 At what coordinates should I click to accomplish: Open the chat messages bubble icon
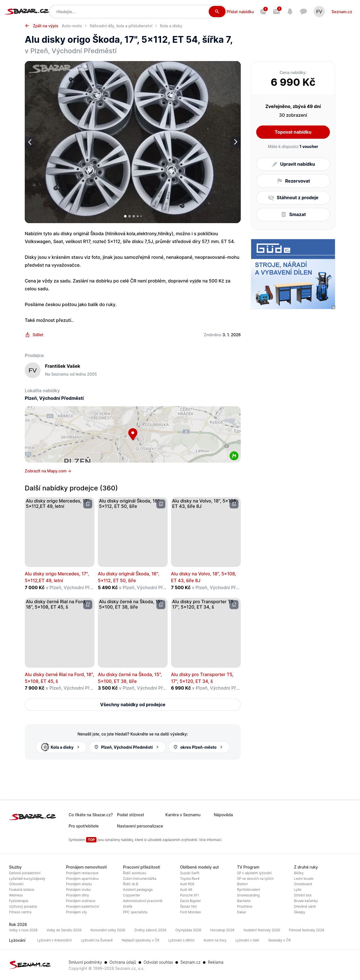point(303,12)
